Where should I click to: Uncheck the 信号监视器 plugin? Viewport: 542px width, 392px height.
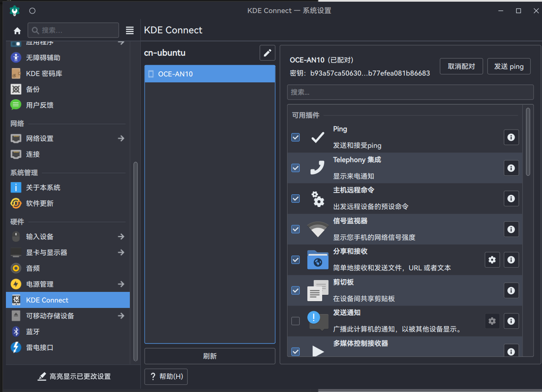pos(296,229)
